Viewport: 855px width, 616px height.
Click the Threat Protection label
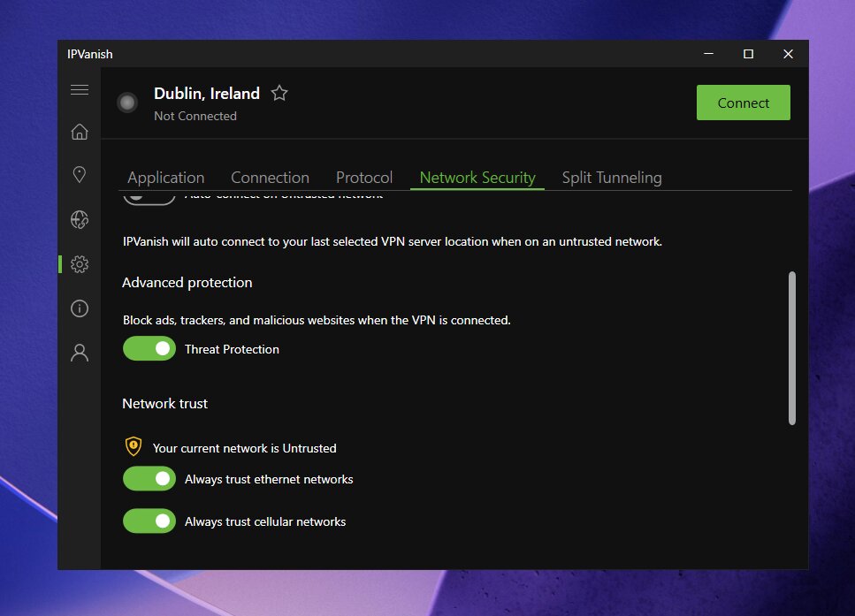click(x=232, y=349)
